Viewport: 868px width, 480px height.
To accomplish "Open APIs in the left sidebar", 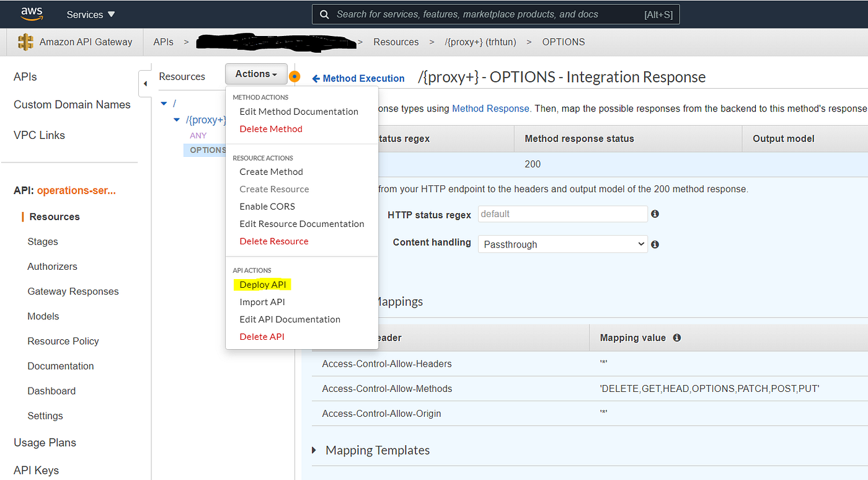I will [25, 77].
